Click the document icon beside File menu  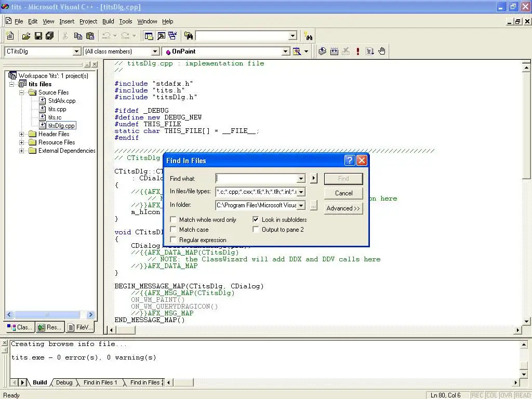(x=8, y=21)
